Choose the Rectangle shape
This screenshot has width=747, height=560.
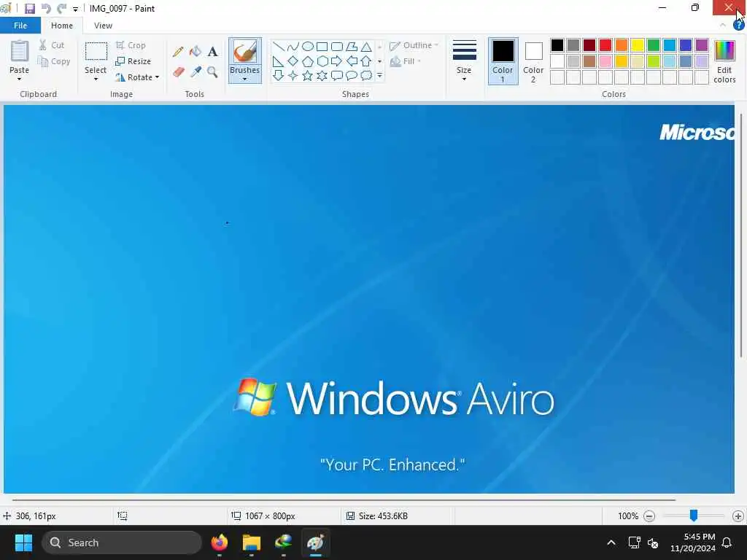tap(322, 47)
